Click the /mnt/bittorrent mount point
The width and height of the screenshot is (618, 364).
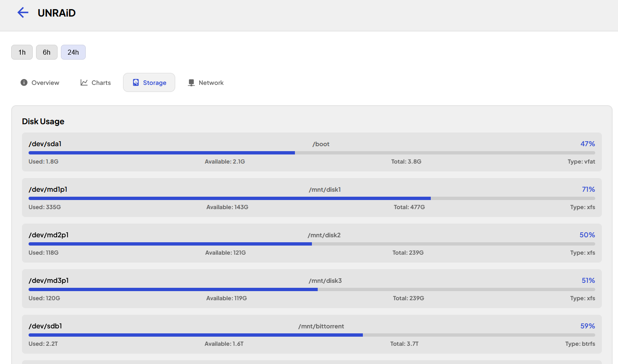[321, 326]
